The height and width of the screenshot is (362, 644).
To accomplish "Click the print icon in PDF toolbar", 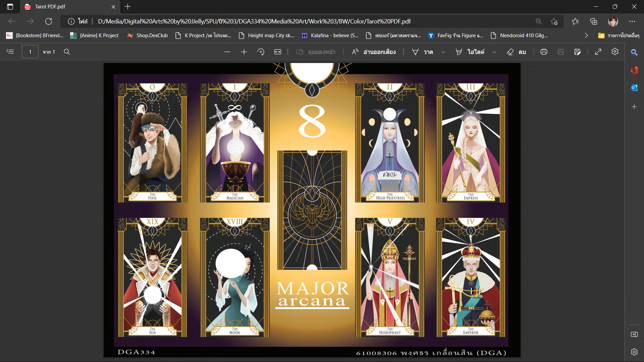I will click(x=544, y=52).
